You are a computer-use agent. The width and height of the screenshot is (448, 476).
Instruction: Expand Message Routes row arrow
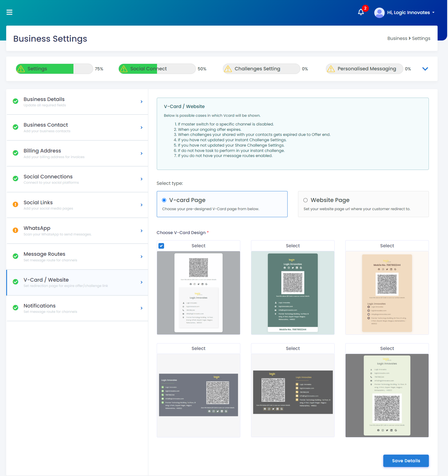pyautogui.click(x=142, y=257)
